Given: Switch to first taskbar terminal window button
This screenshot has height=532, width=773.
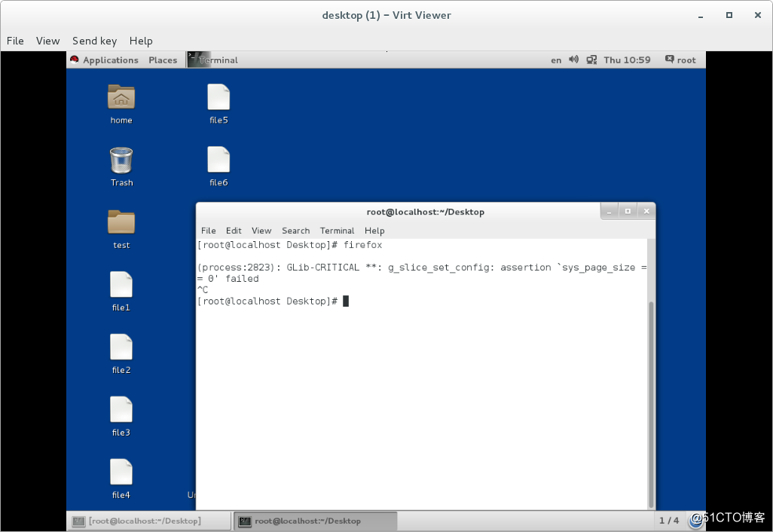Looking at the screenshot, I should 149,521.
